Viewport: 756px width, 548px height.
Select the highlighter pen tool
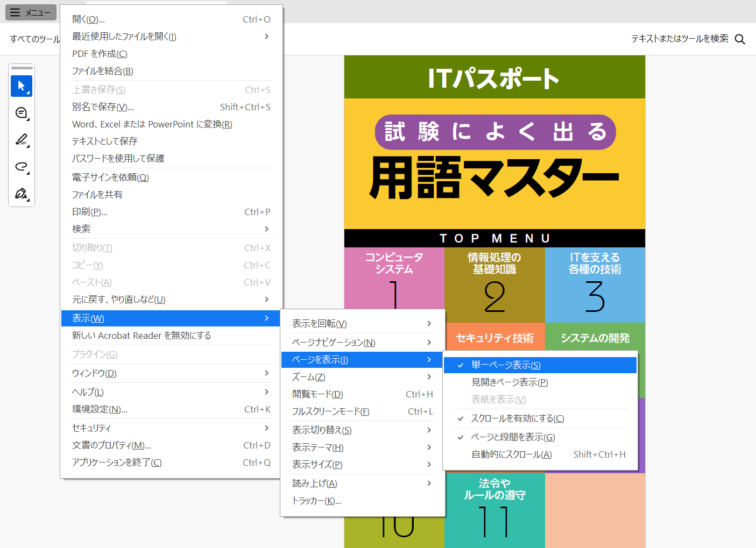[22, 140]
